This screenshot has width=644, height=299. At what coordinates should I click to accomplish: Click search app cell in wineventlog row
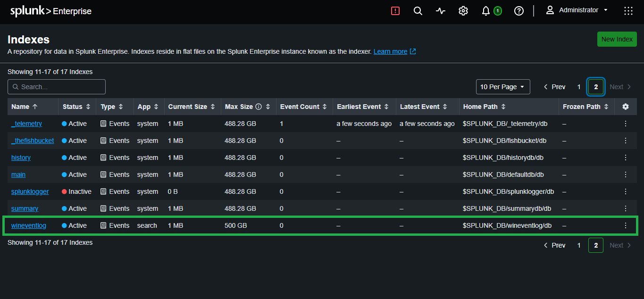click(147, 225)
